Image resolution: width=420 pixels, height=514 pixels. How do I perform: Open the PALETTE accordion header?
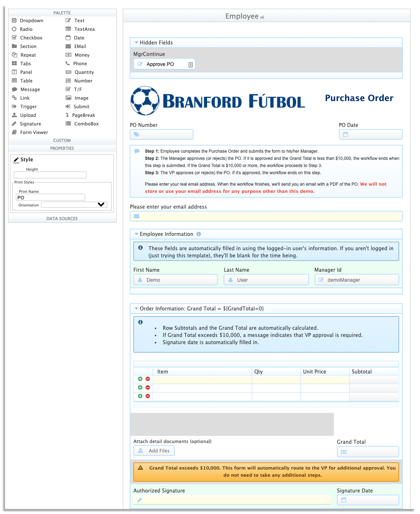(62, 13)
